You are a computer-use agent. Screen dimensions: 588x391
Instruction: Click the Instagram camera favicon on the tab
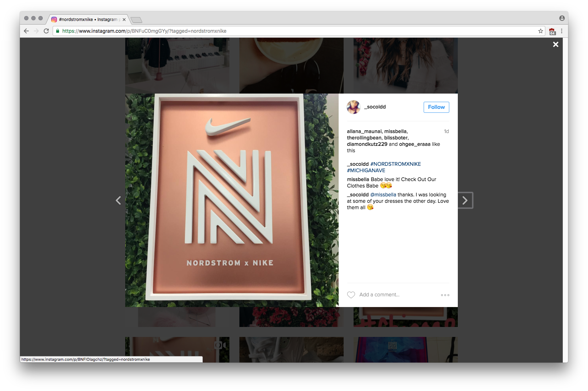tap(54, 19)
